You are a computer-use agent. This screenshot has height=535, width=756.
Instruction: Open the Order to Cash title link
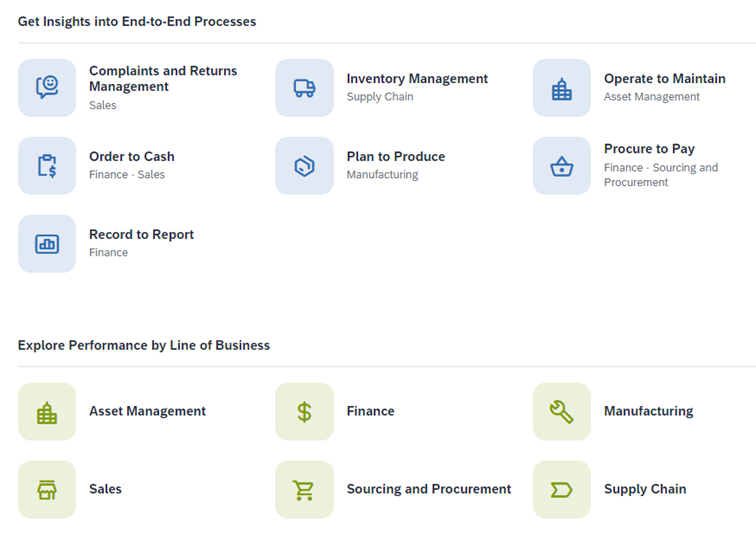click(132, 157)
